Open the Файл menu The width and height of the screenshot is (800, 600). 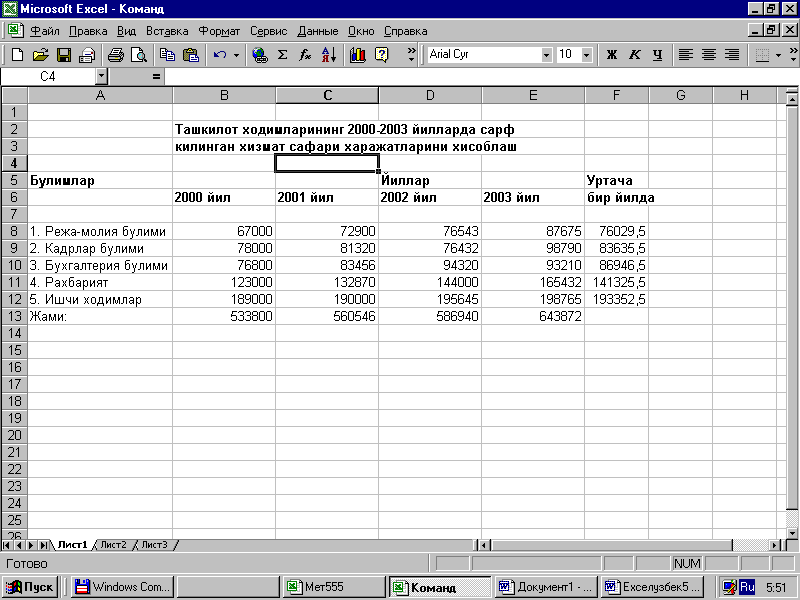44,31
